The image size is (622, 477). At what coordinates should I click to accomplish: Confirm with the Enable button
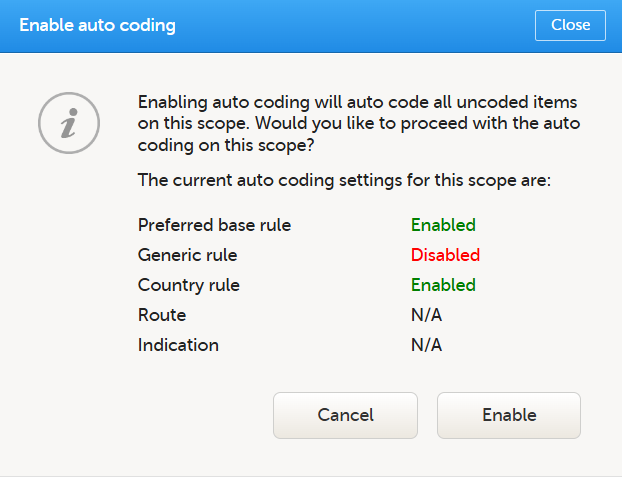(x=509, y=415)
